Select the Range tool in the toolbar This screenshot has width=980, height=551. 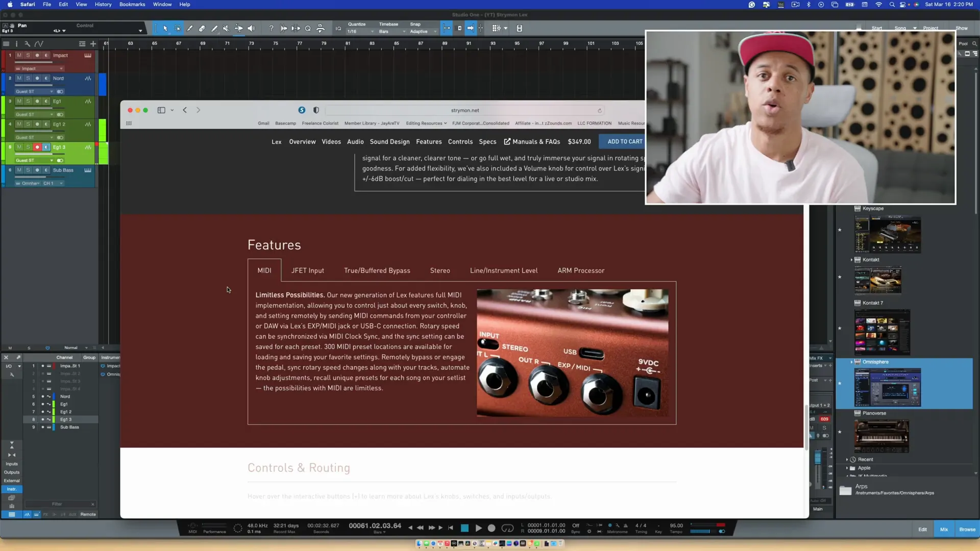point(178,29)
